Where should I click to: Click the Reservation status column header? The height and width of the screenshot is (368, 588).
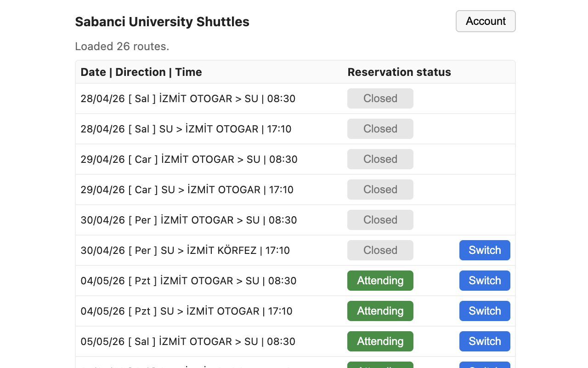point(399,72)
